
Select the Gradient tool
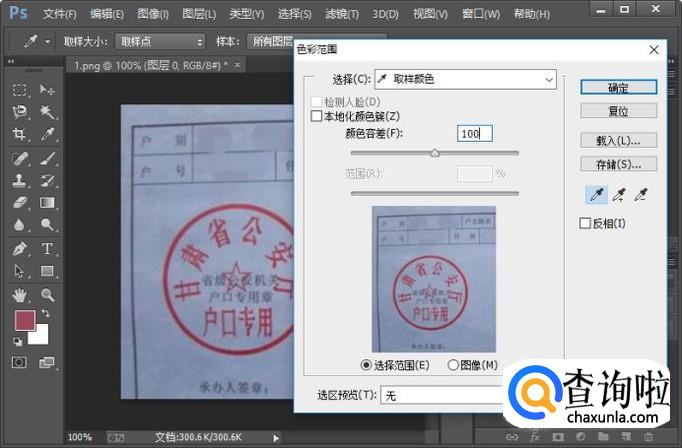coord(47,203)
